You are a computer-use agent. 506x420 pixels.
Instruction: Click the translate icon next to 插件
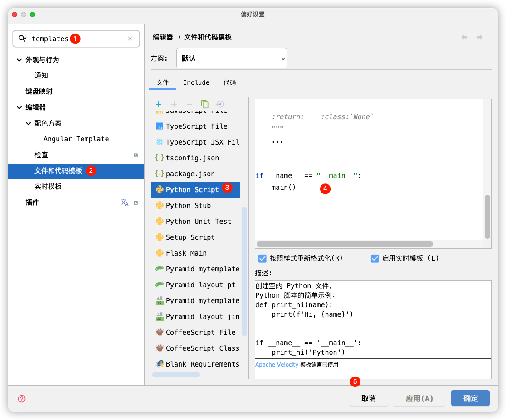click(x=124, y=203)
